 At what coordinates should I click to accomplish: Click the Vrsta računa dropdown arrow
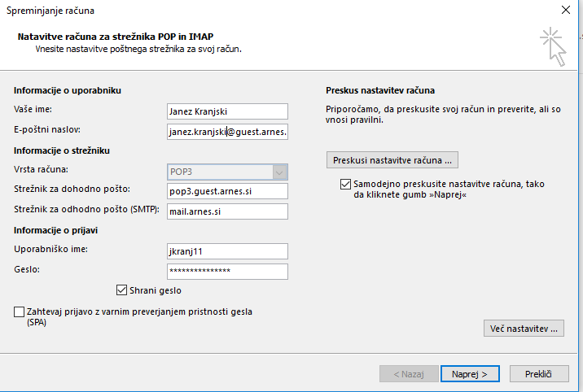pyautogui.click(x=279, y=172)
